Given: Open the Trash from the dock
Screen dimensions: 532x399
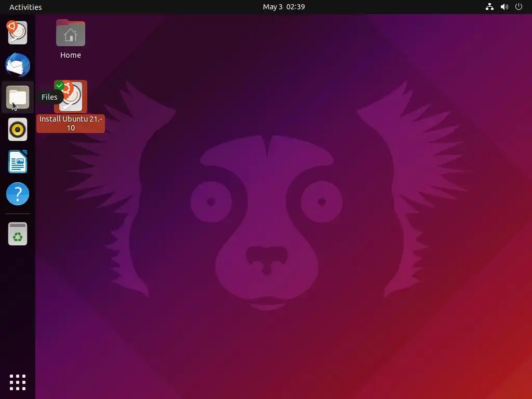Looking at the screenshot, I should tap(17, 234).
